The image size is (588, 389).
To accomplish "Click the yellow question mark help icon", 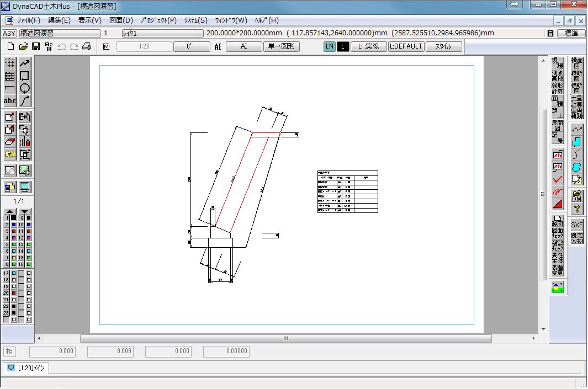I will click(577, 209).
